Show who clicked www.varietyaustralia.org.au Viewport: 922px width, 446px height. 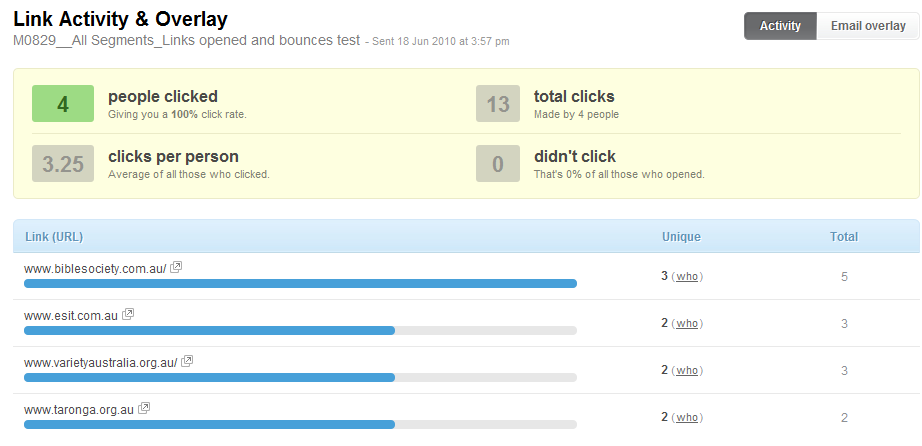coord(687,371)
